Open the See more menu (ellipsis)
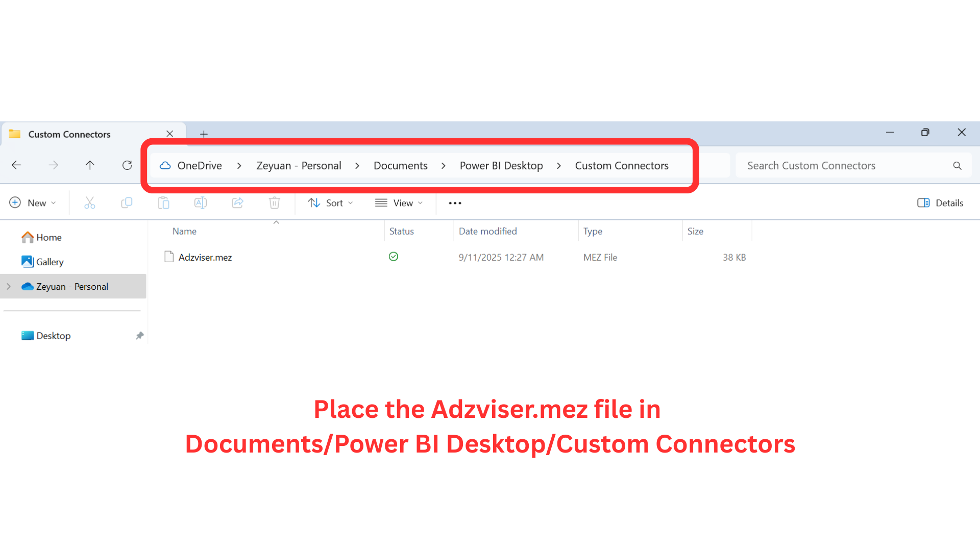 click(x=454, y=203)
